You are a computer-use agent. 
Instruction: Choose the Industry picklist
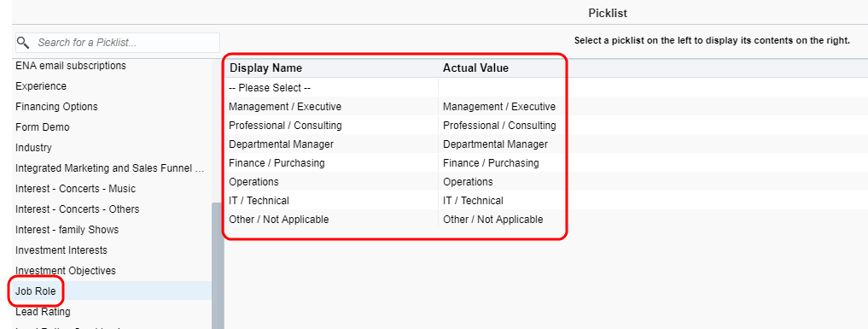34,147
